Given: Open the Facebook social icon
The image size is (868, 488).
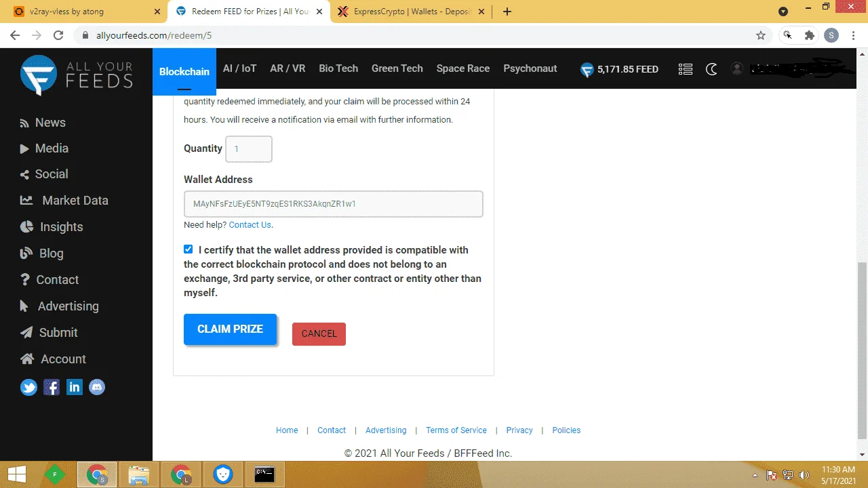Looking at the screenshot, I should pyautogui.click(x=52, y=388).
